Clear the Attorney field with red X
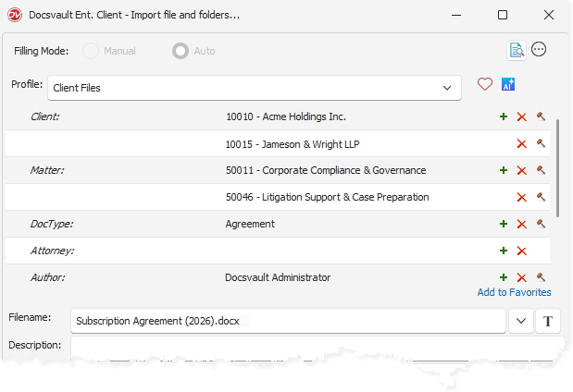The width and height of the screenshot is (573, 392). coord(521,251)
